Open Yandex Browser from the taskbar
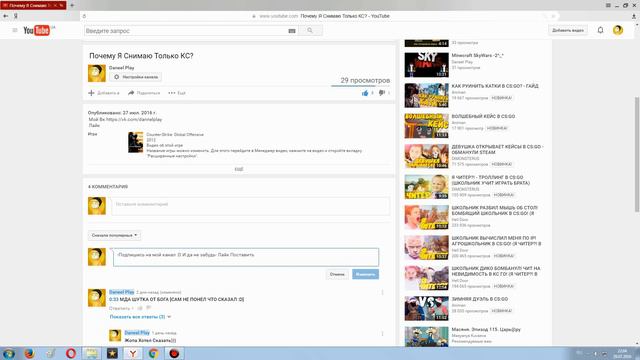Screen dimensions: 640x360 133,353
